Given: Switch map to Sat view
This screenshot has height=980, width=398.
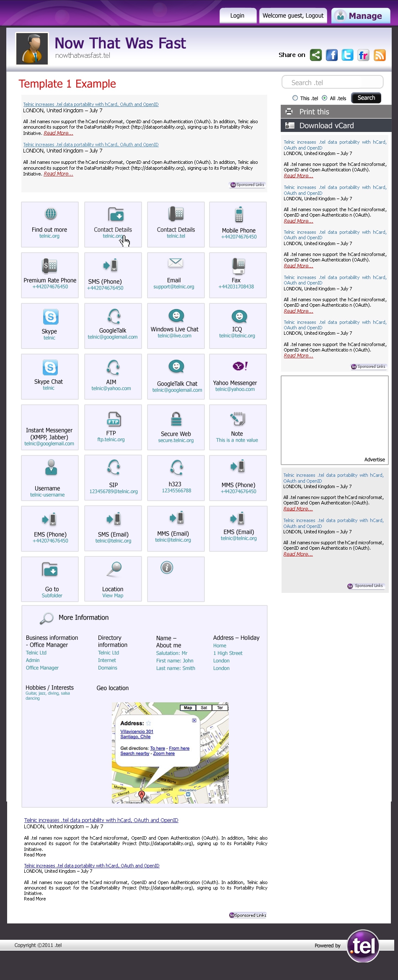Looking at the screenshot, I should pos(204,708).
